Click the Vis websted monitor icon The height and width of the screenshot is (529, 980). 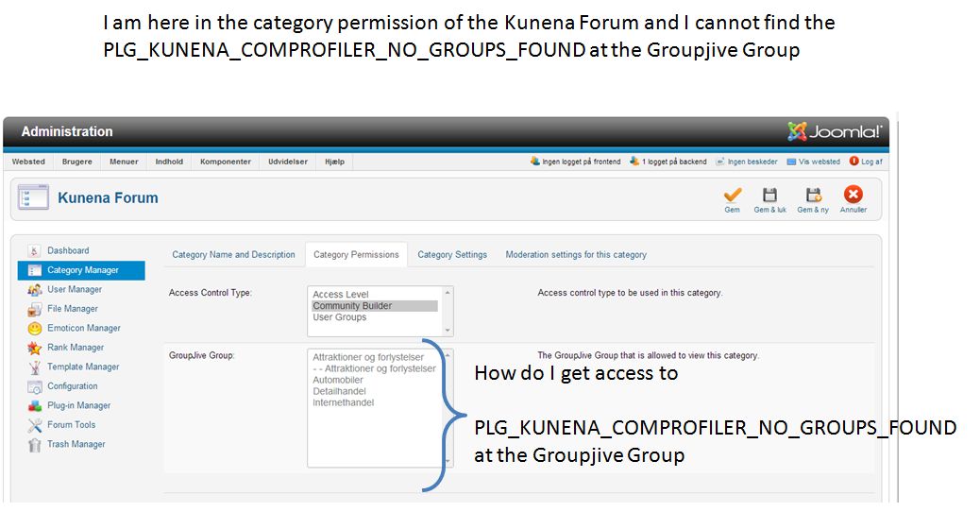tap(791, 162)
